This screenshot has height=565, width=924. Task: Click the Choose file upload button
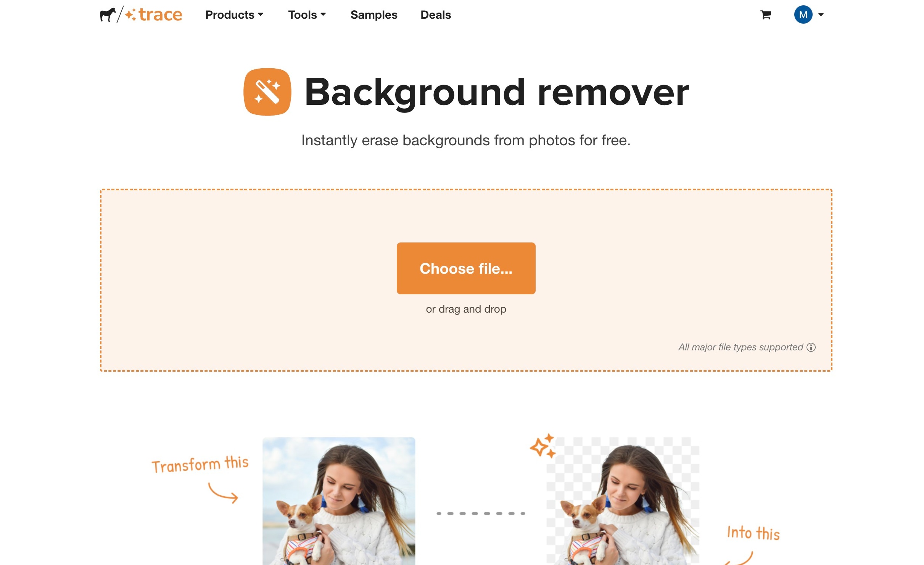pyautogui.click(x=466, y=268)
